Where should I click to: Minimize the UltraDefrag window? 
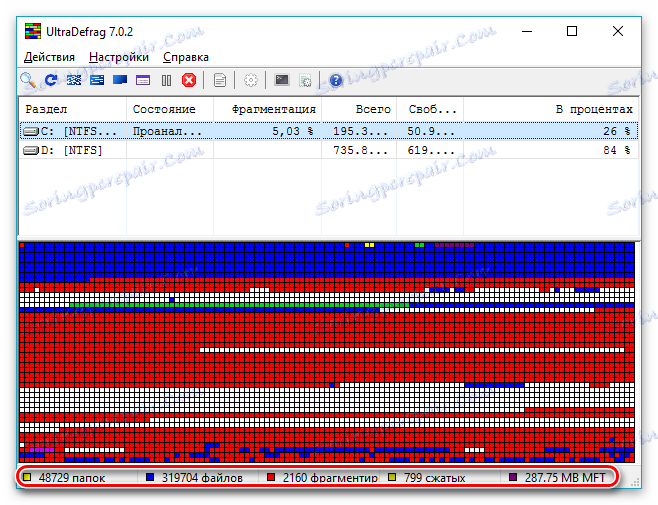527,31
